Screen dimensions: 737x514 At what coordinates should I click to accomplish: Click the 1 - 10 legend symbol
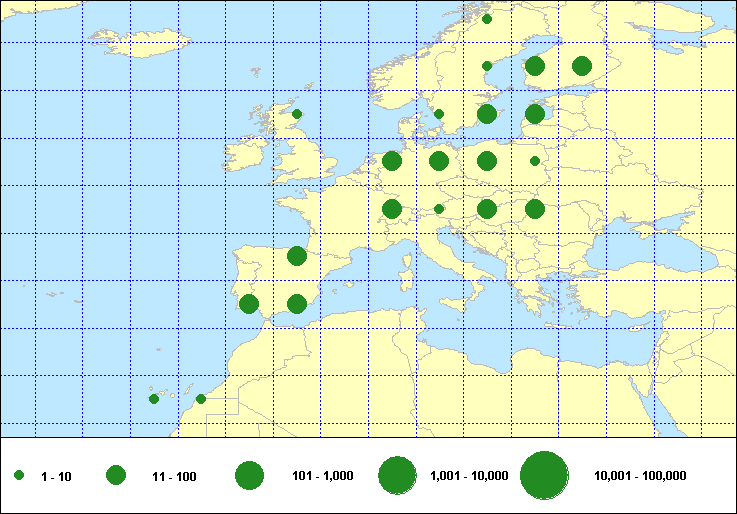click(x=19, y=476)
